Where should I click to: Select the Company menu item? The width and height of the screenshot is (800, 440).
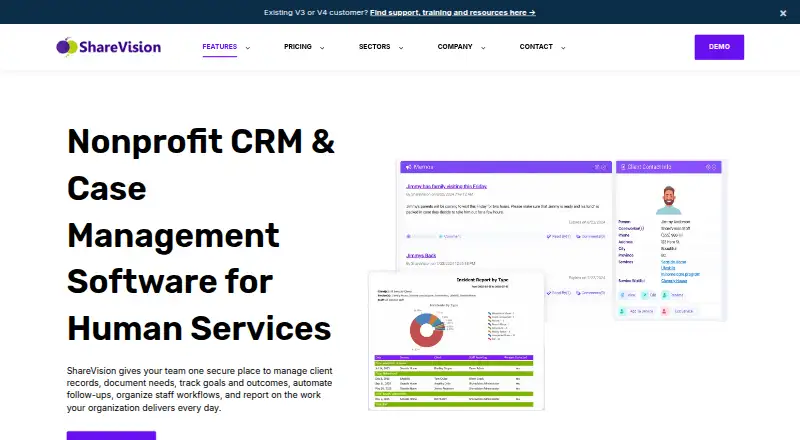click(x=455, y=46)
